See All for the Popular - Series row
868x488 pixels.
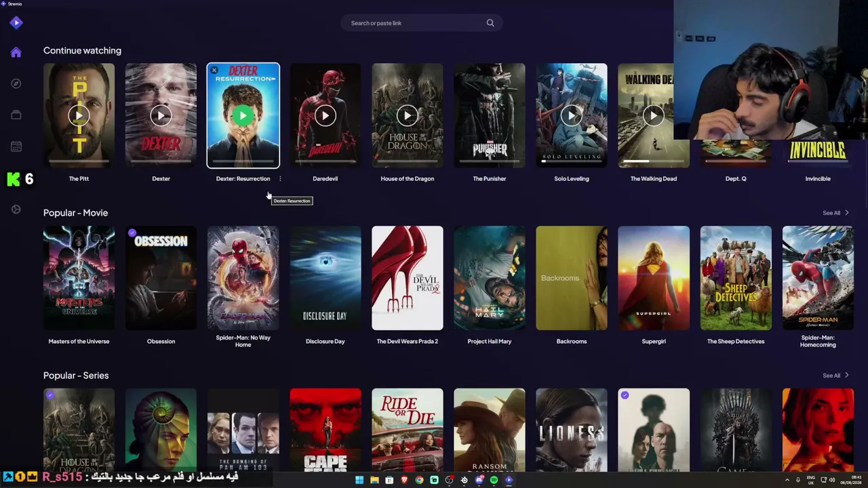[835, 375]
